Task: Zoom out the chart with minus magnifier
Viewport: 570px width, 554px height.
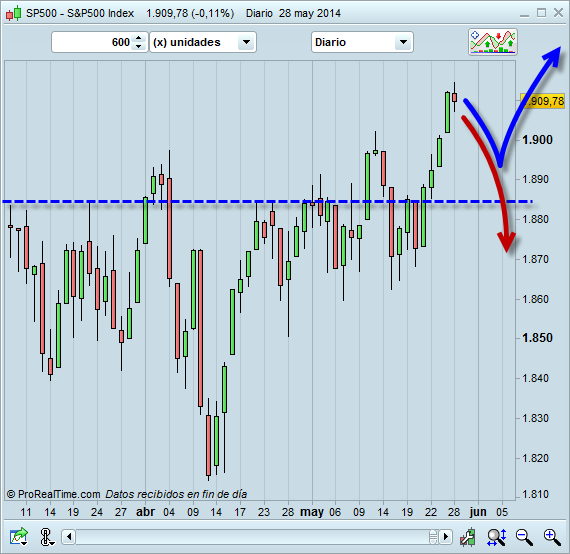Action: point(524,537)
